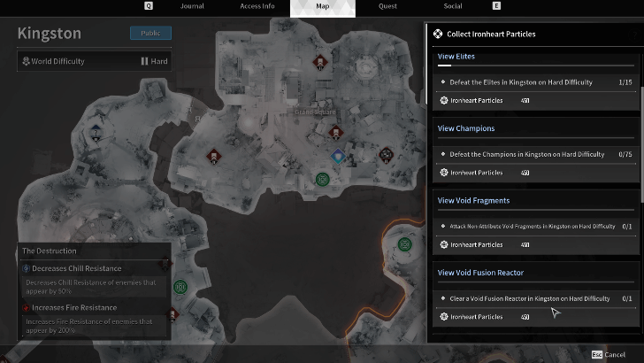Expand the View Void Fusion Reactor section
Viewport: 644px width, 363px height.
(x=480, y=273)
